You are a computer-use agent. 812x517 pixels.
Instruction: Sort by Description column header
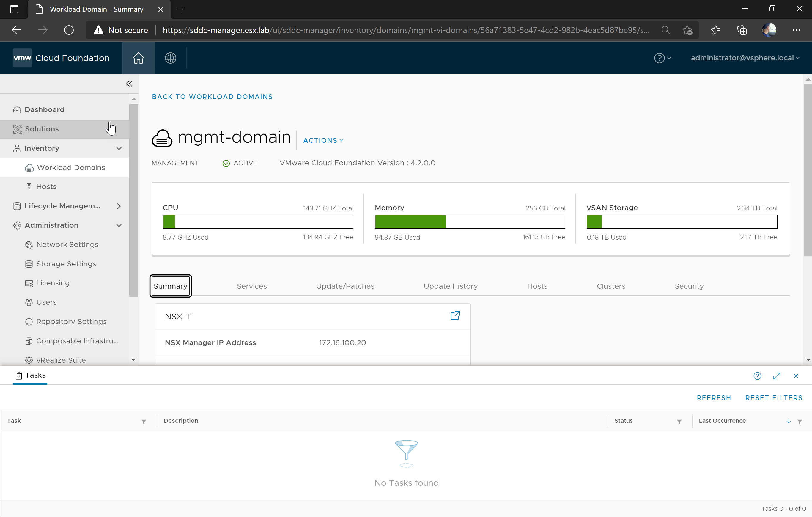181,421
